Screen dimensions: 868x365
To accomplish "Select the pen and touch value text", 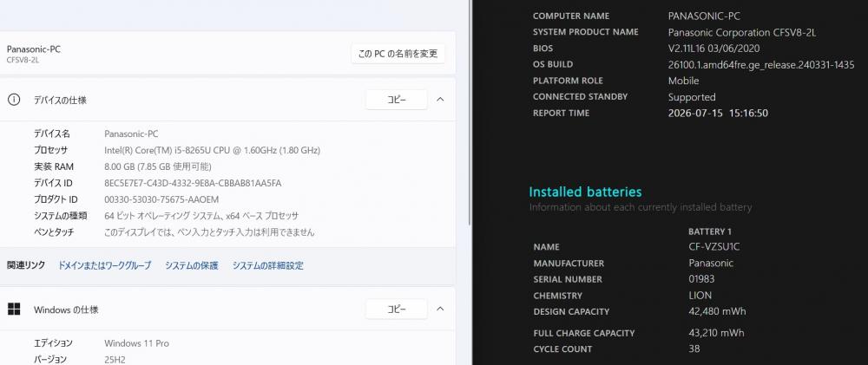I will [209, 232].
